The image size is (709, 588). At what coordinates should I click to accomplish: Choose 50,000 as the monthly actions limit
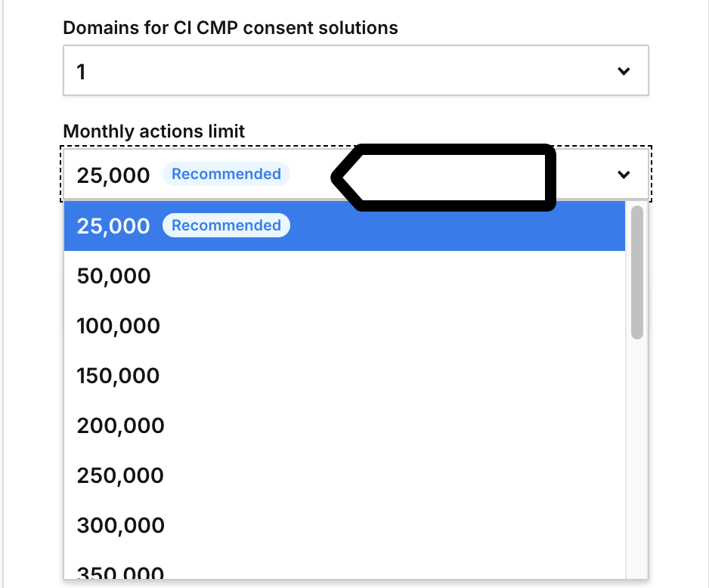[113, 275]
